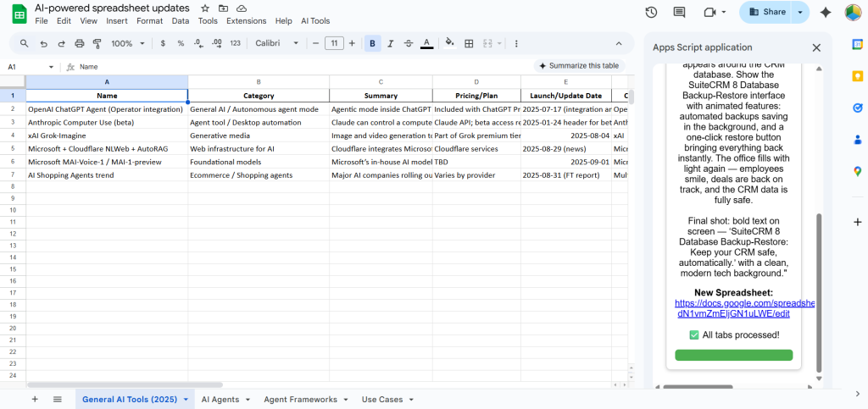This screenshot has width=868, height=409.
Task: Decrease decimal places
Action: tap(198, 43)
